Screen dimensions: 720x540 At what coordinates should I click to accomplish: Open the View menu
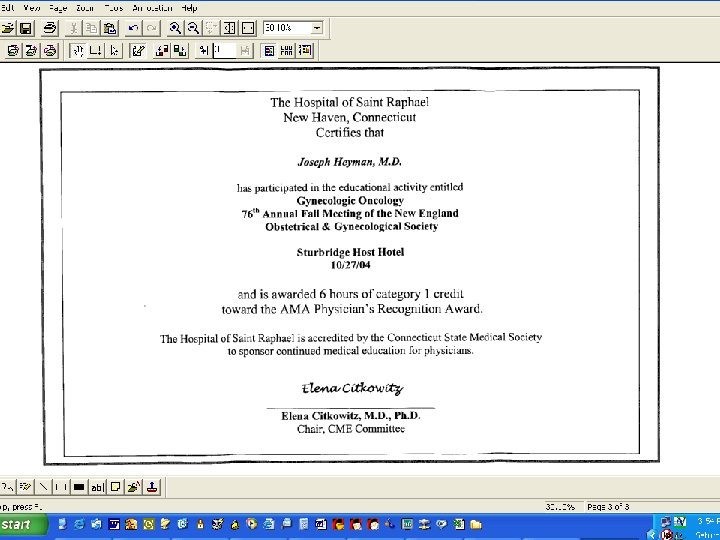click(x=32, y=8)
